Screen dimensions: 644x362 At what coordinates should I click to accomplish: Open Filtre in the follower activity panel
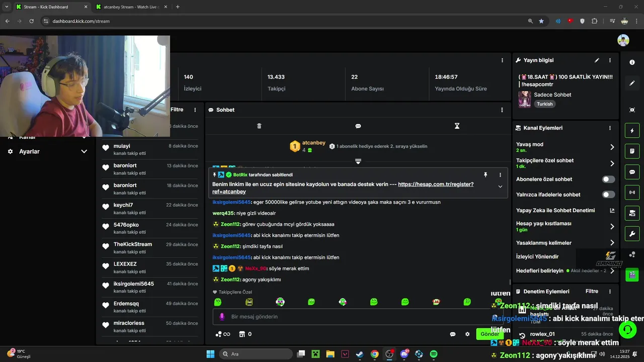pyautogui.click(x=177, y=110)
